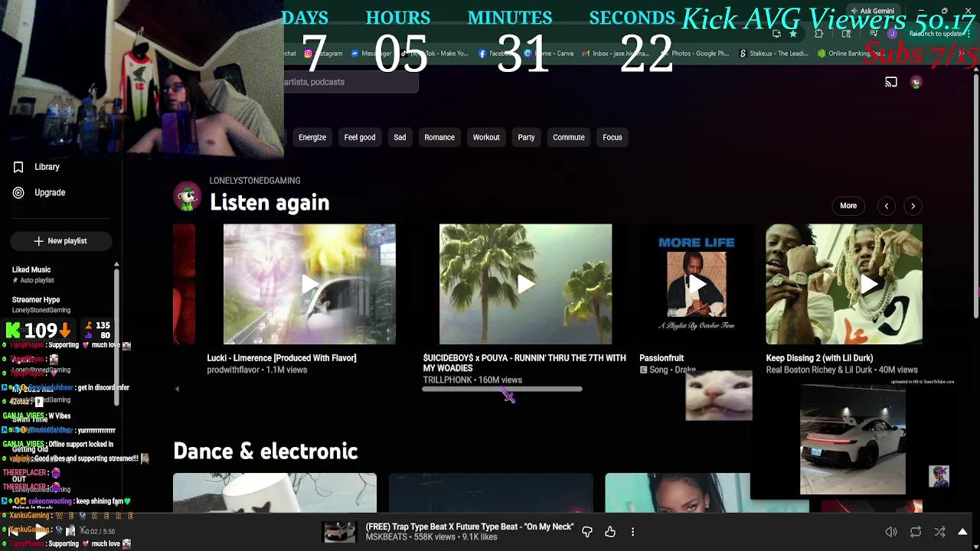This screenshot has width=980, height=551.
Task: Dislike the current On My Neck track
Action: (587, 532)
